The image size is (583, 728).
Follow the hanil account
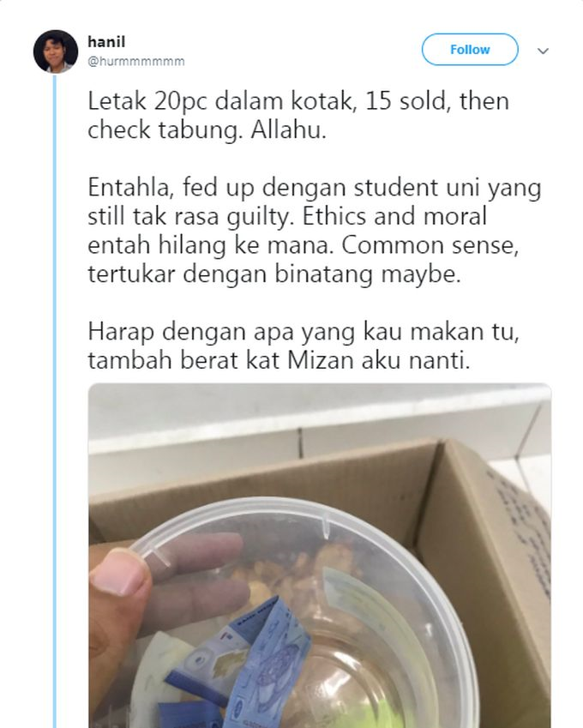[x=470, y=49]
